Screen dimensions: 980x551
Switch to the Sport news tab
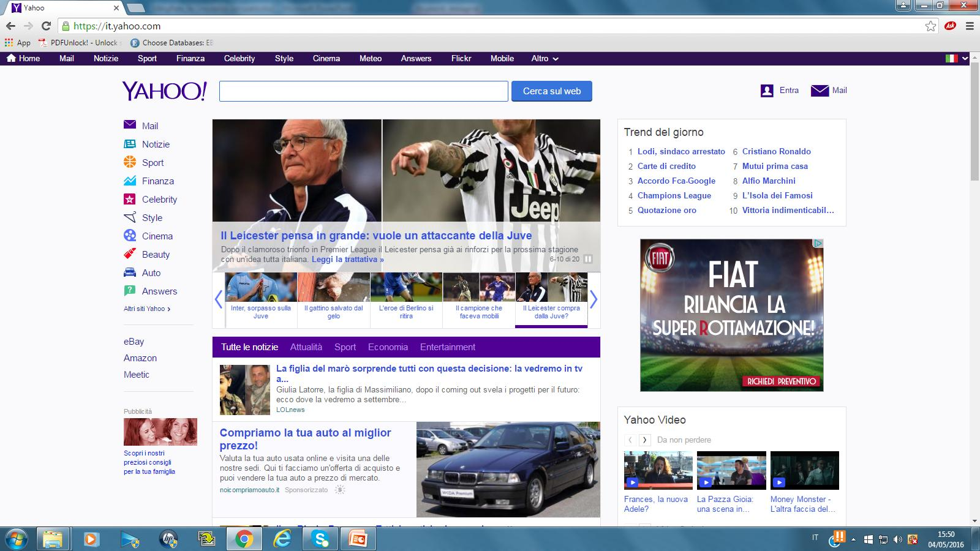345,347
